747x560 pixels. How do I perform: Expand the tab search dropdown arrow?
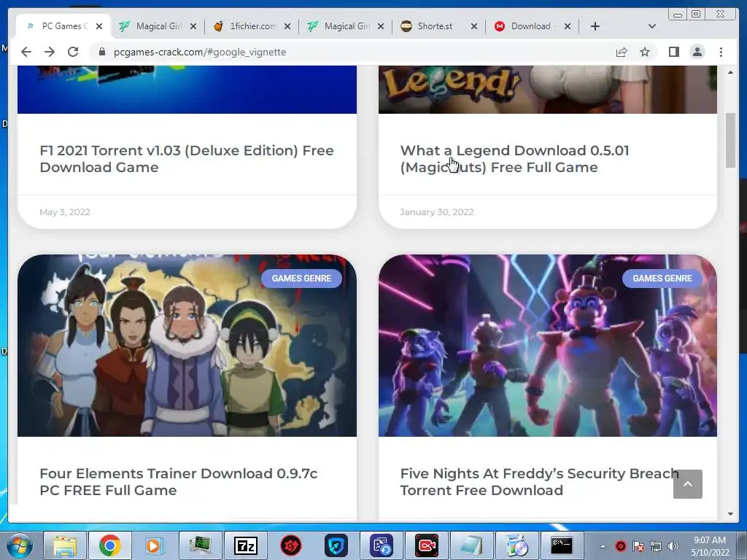652,26
